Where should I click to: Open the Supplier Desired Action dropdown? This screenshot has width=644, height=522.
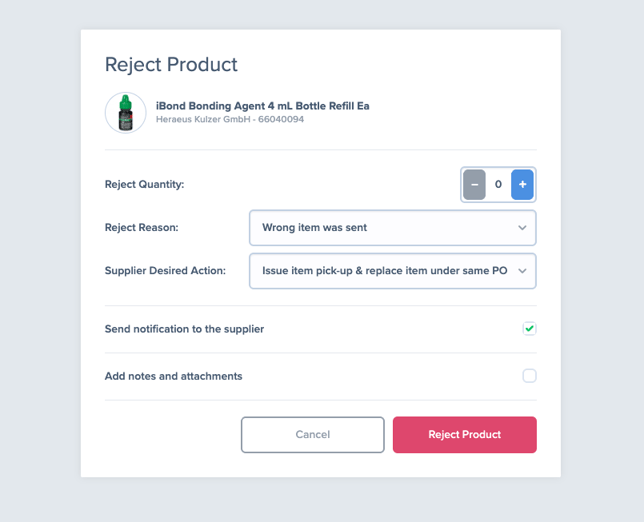tap(393, 271)
